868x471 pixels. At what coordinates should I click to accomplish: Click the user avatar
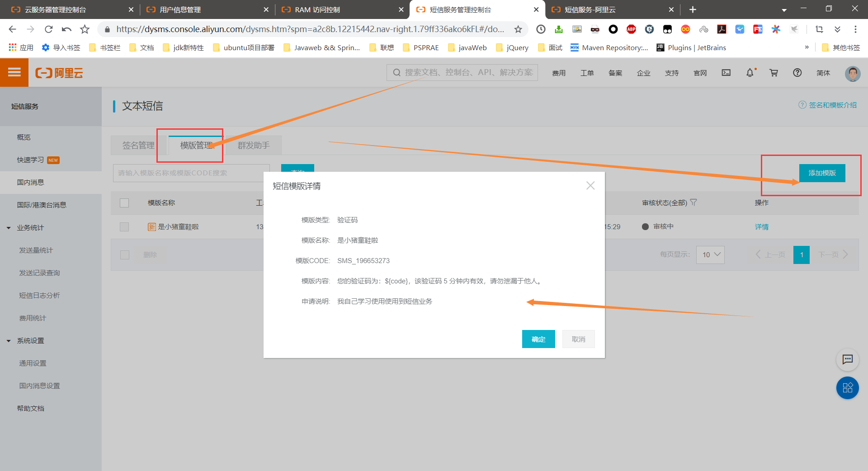(853, 73)
